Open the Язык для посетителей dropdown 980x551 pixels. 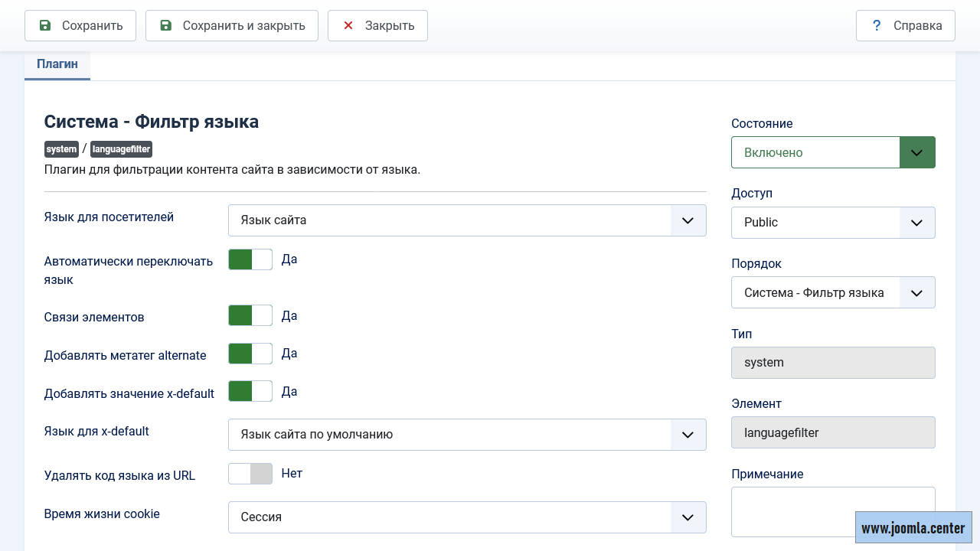click(467, 220)
